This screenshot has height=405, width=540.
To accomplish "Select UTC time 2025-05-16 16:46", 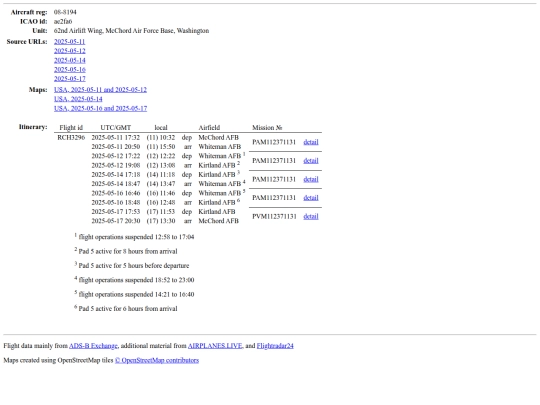I will point(116,193).
